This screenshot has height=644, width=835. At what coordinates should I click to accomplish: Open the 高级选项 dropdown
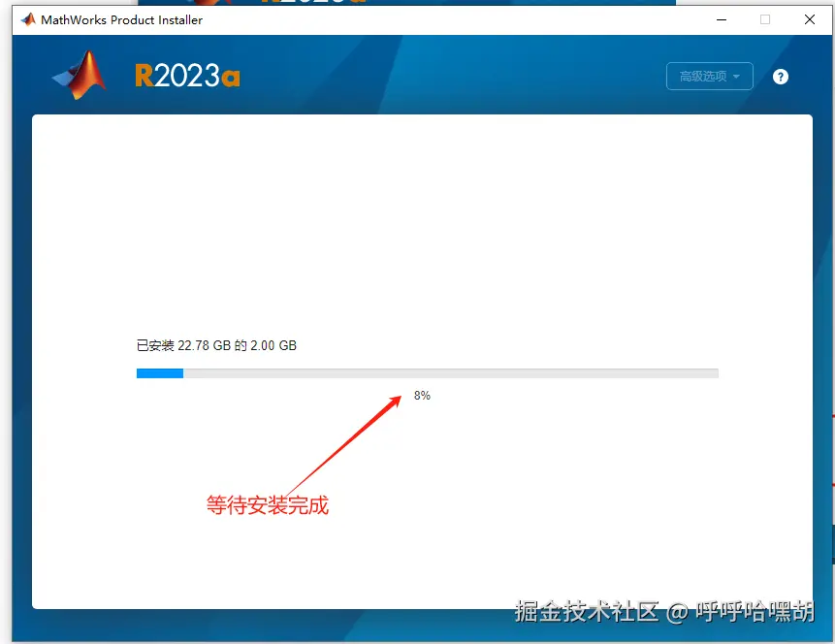click(709, 77)
